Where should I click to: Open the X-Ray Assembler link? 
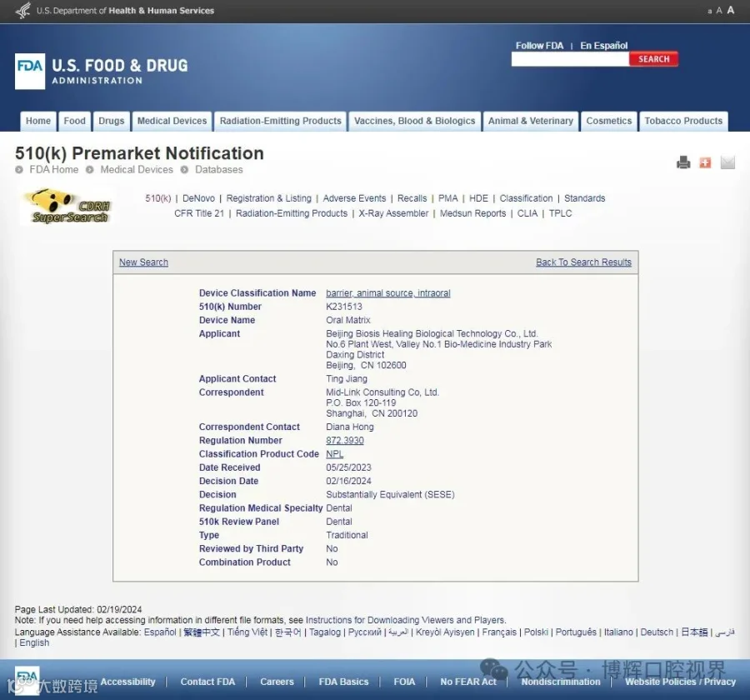point(393,213)
